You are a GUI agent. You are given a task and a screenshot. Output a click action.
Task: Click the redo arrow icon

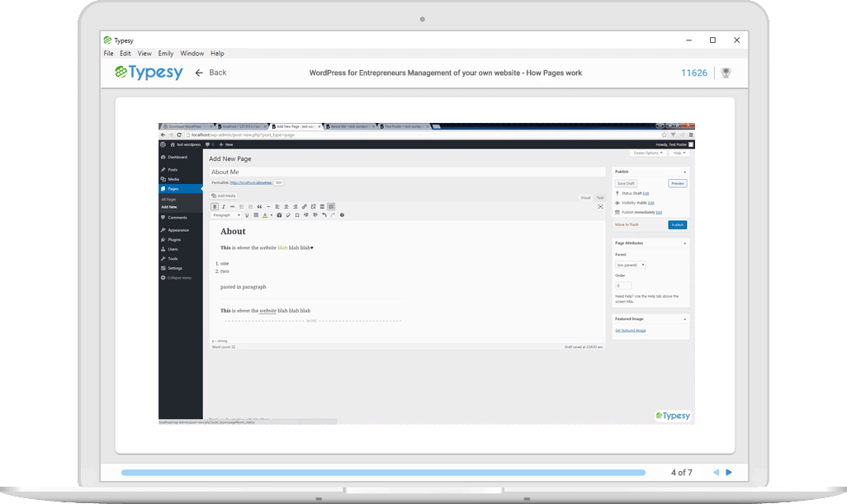coord(333,215)
